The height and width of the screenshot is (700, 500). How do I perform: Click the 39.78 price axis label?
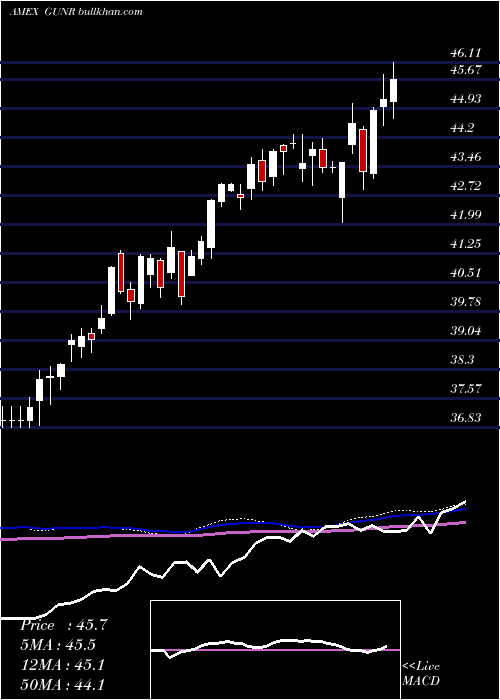click(x=465, y=302)
